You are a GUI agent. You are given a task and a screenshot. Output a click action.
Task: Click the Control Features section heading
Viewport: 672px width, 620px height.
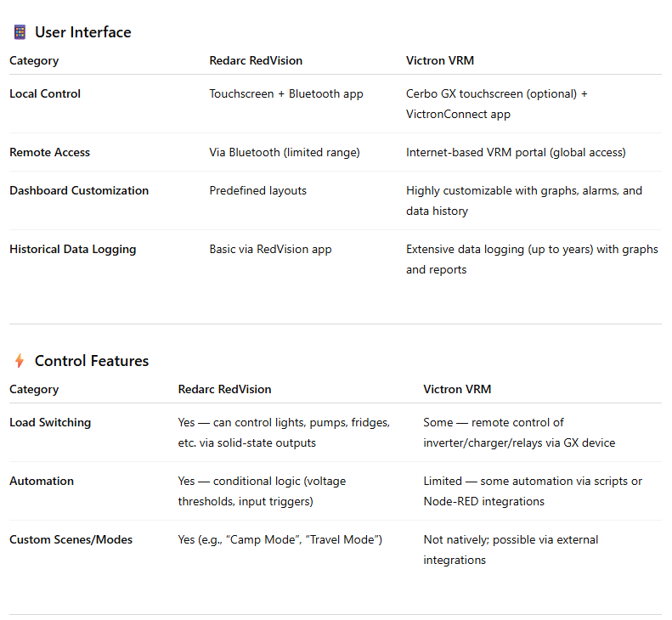[x=92, y=361]
